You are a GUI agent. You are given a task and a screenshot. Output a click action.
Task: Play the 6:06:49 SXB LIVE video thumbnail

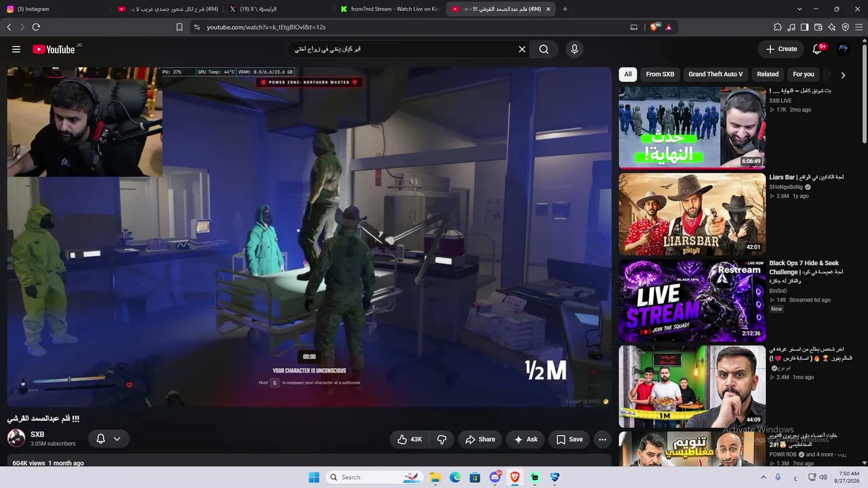tap(692, 127)
